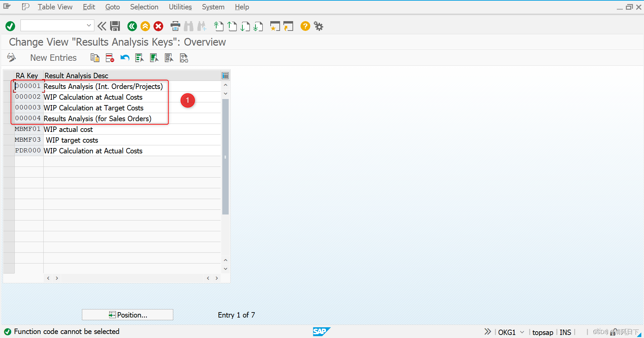This screenshot has height=338, width=644.
Task: Open table settings icon at column header
Action: [x=225, y=76]
